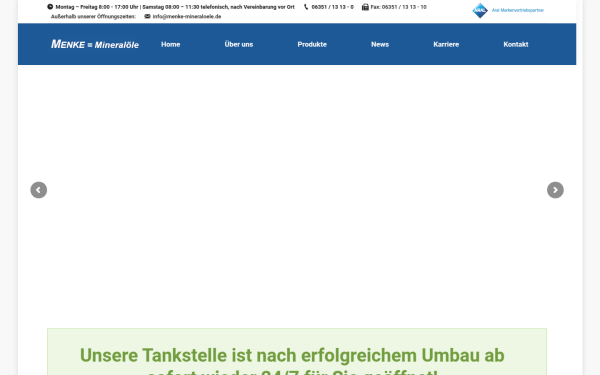This screenshot has width=600, height=375.
Task: Open the Karriere menu item
Action: (x=446, y=44)
